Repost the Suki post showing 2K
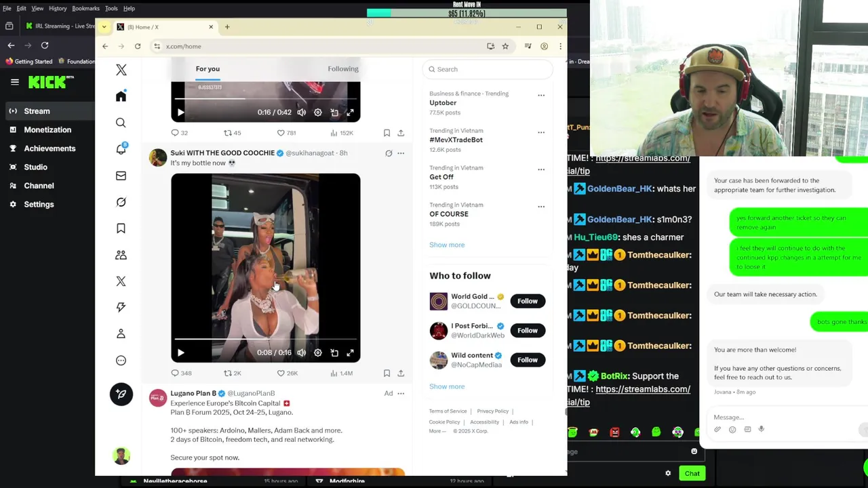 (233, 373)
